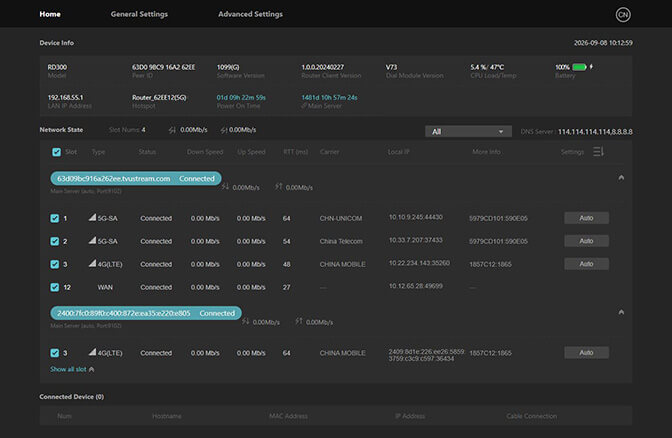Click the column sort settings icon
The width and height of the screenshot is (672, 438).
click(599, 152)
